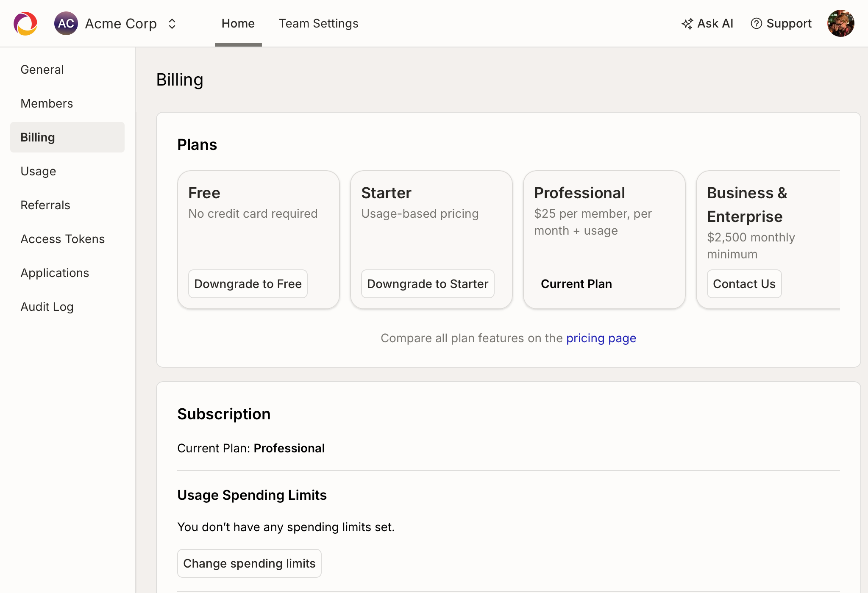Open the Team Settings tab

tap(318, 23)
